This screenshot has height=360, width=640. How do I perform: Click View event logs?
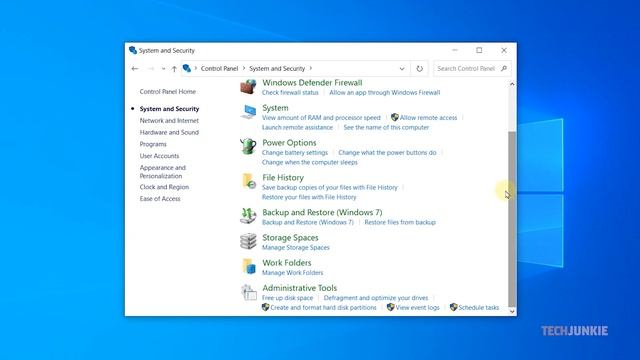418,308
